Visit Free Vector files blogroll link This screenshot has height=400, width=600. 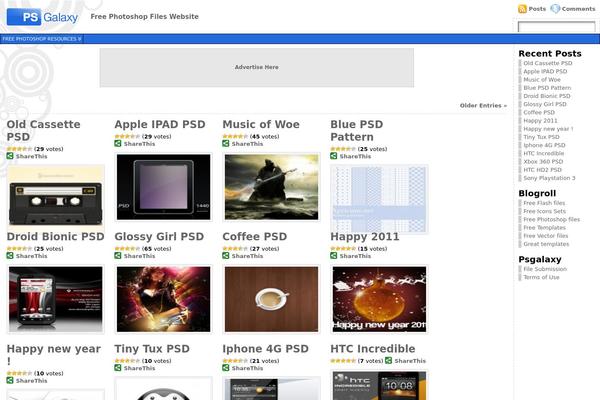546,236
